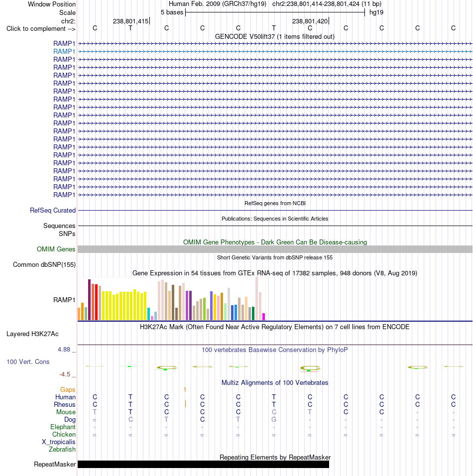The width and height of the screenshot is (473, 476).
Task: Click the "G" base in the Dog alignment row
Action: pyautogui.click(x=274, y=420)
